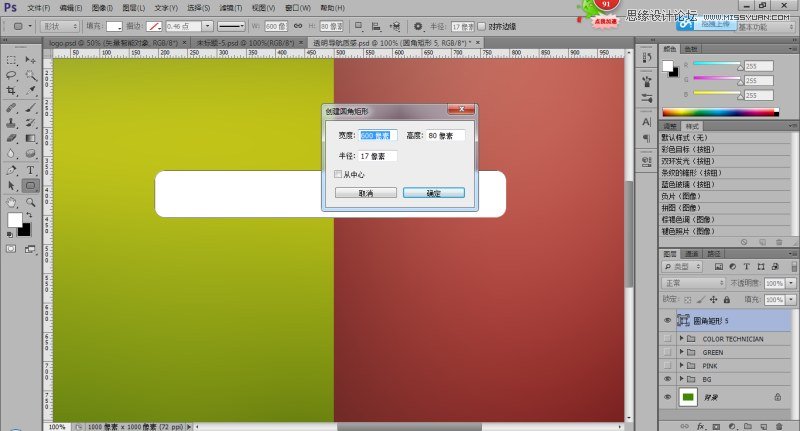
Task: Select the Healing Brush tool
Action: tap(11, 108)
